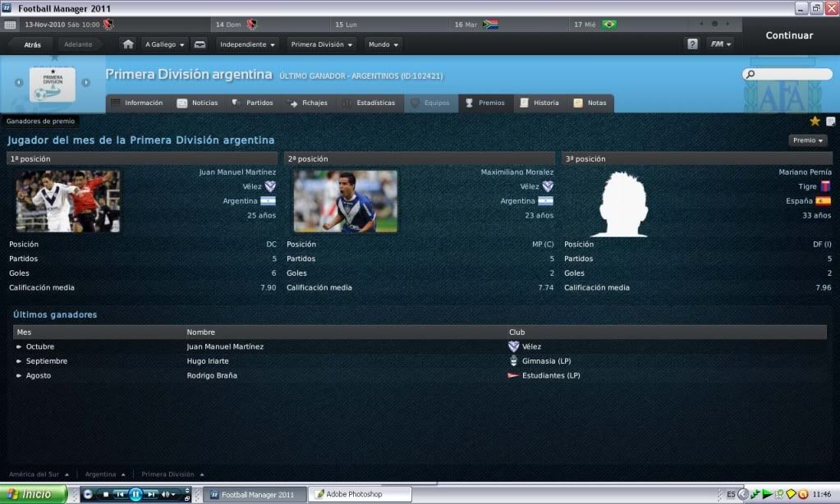Expand the Octubre winners row
Viewport: 840px width, 504px height.
pyautogui.click(x=19, y=346)
